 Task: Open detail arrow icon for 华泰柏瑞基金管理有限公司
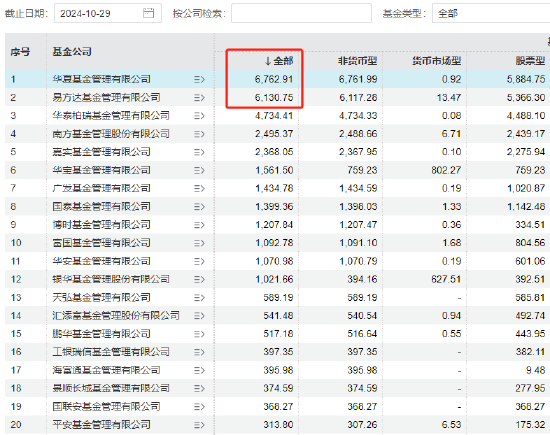tap(199, 116)
